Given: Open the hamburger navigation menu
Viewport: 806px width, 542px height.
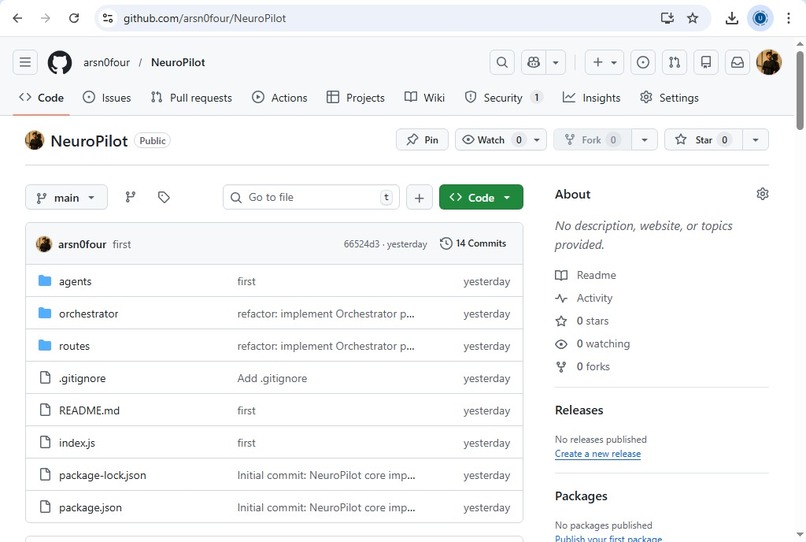Looking at the screenshot, I should click(x=25, y=62).
